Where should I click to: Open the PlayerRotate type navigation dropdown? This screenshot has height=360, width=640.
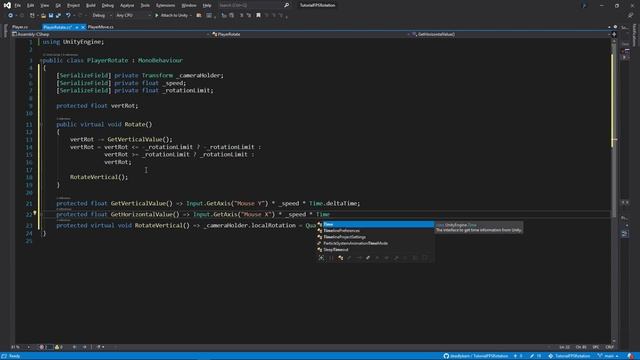pyautogui.click(x=310, y=34)
